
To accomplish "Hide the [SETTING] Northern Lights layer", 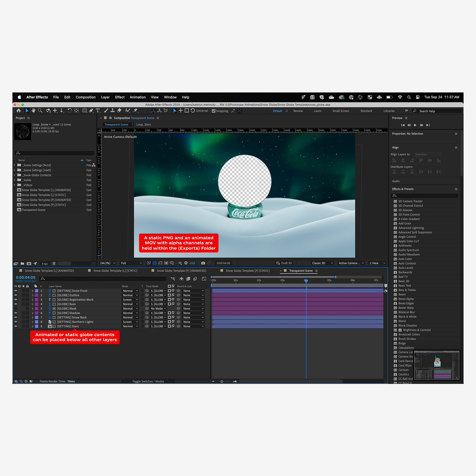I will point(15,322).
